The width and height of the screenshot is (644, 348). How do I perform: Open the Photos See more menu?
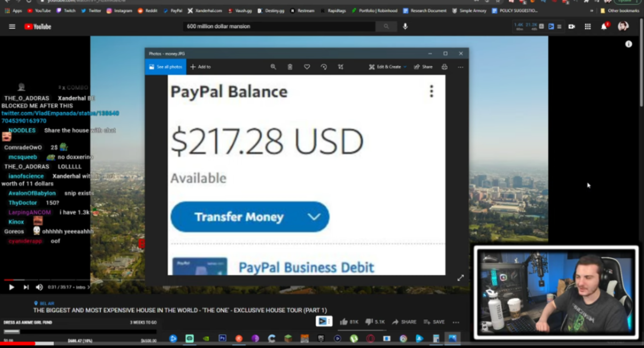[x=460, y=67]
